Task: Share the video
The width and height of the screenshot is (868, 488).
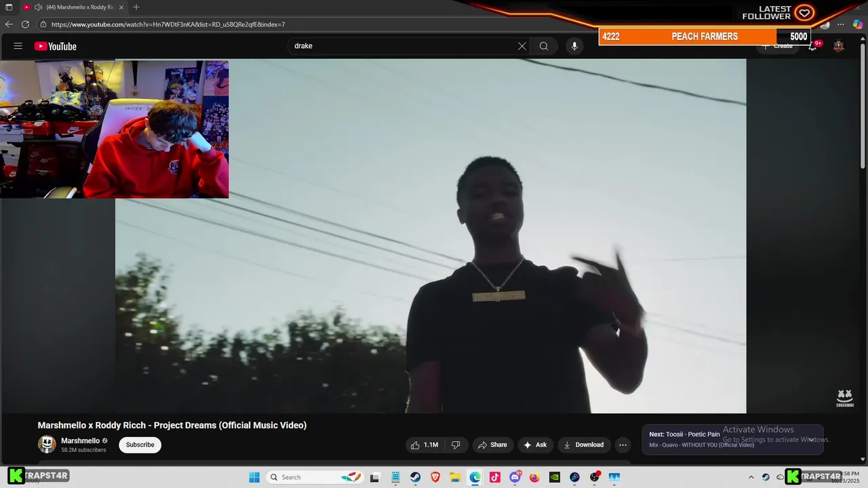Action: pos(492,445)
